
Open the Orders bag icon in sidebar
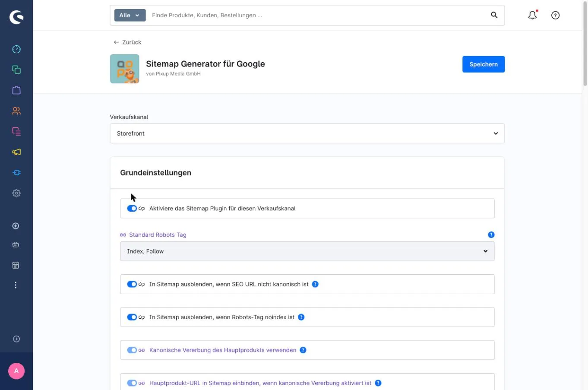tap(16, 90)
